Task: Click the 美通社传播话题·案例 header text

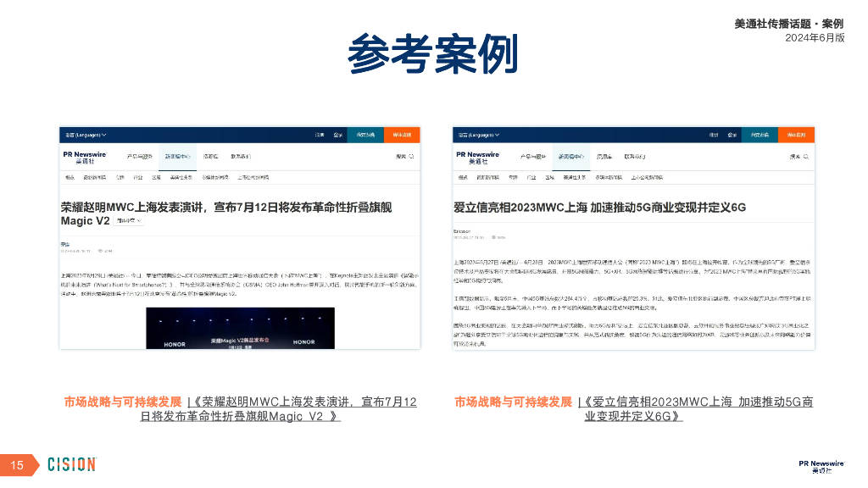Action: coord(789,24)
